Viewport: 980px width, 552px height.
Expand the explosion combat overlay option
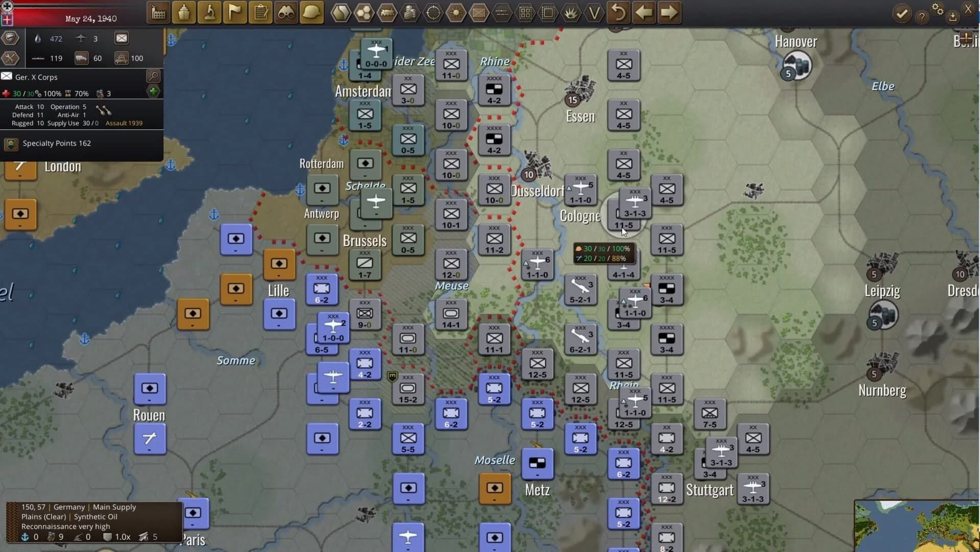pyautogui.click(x=571, y=12)
